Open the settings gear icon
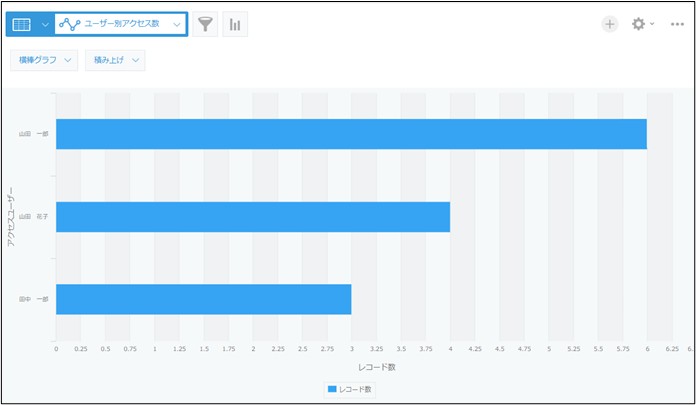The width and height of the screenshot is (696, 405). coord(638,24)
